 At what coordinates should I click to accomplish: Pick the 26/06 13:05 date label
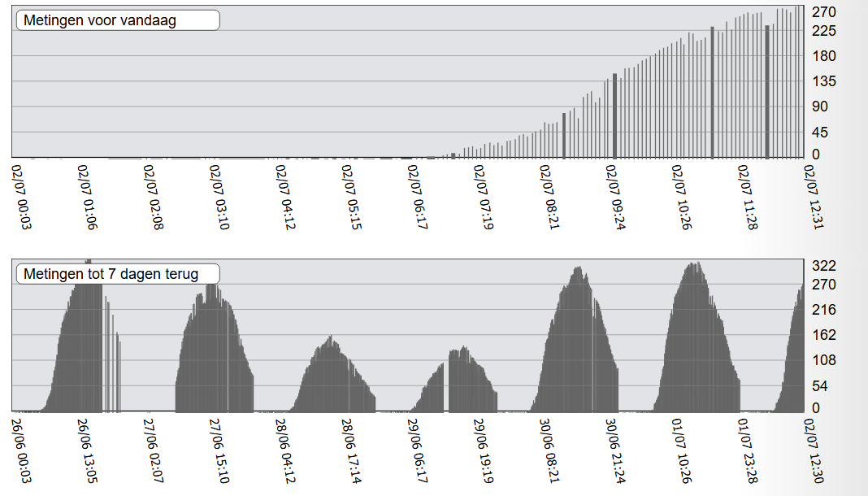(85, 450)
